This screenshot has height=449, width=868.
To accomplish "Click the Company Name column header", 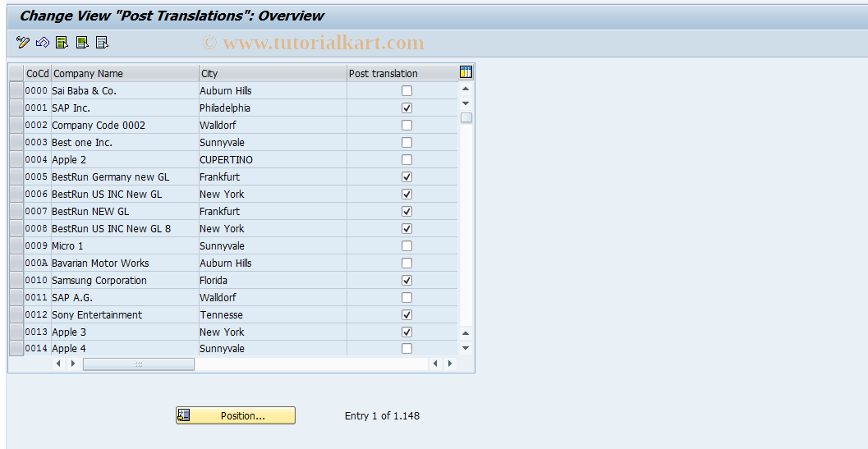I will coord(125,74).
